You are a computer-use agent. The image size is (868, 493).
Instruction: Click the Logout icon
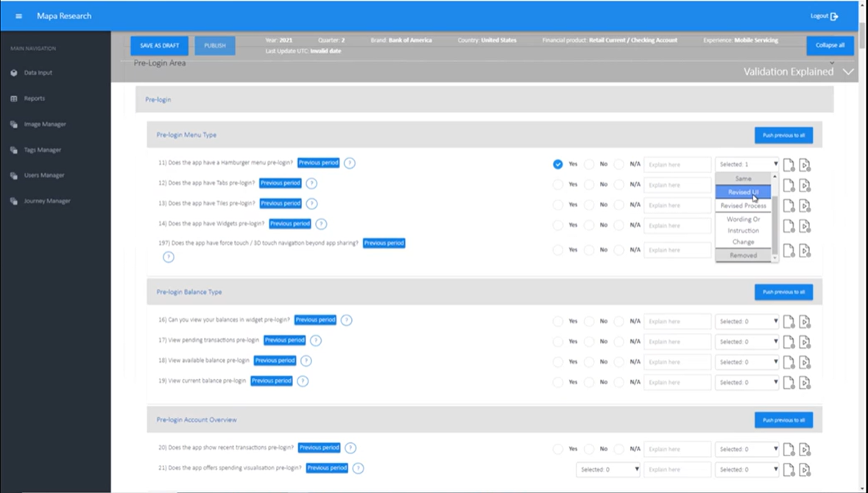coord(834,17)
